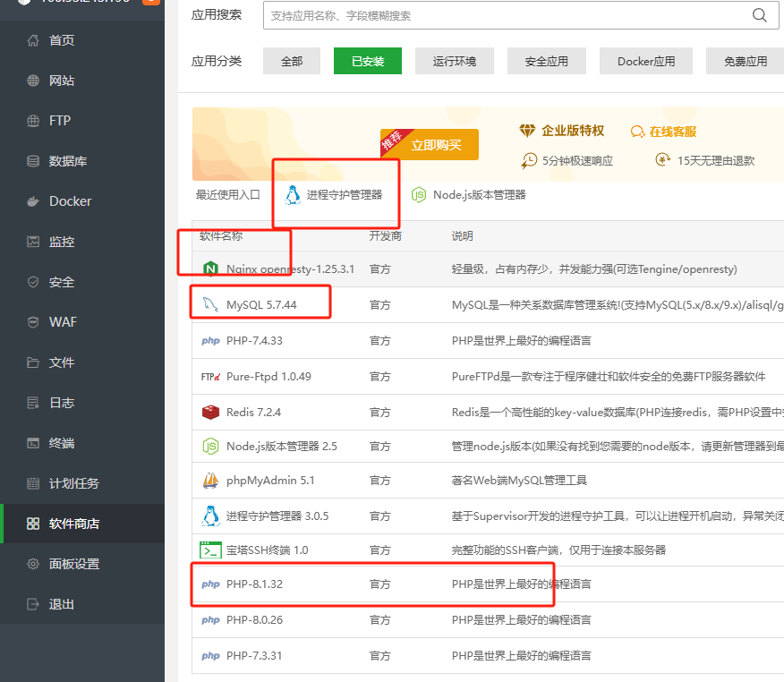The width and height of the screenshot is (784, 682).
Task: Click the Node.js icon in software list row
Action: click(210, 446)
